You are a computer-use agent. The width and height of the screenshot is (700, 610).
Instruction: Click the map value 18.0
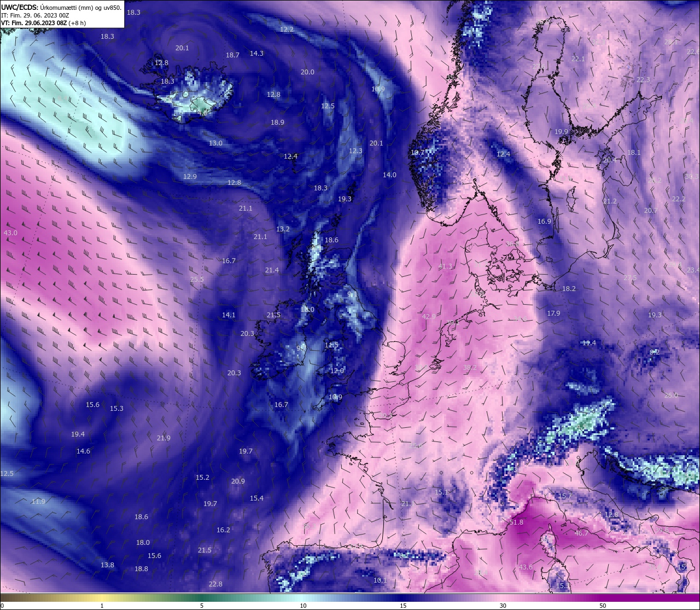[143, 543]
